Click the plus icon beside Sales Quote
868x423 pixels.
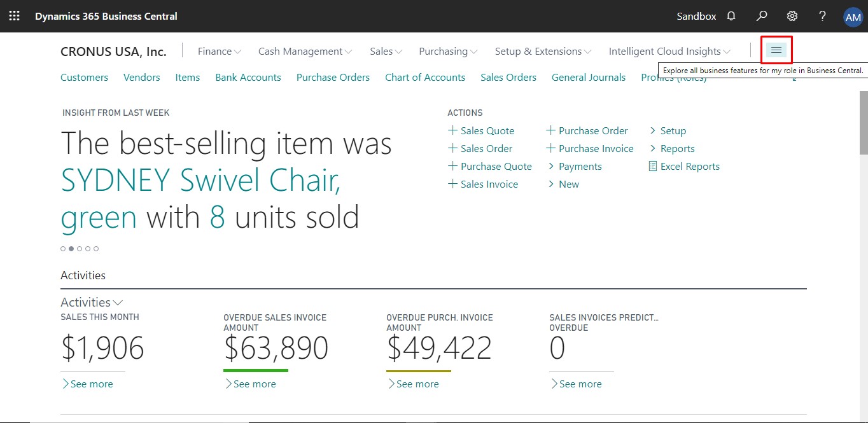452,130
